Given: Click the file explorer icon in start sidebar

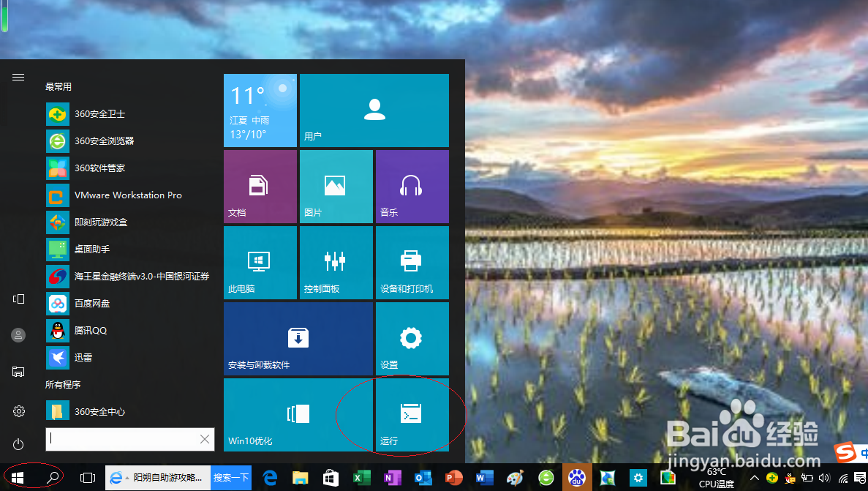Looking at the screenshot, I should (18, 371).
